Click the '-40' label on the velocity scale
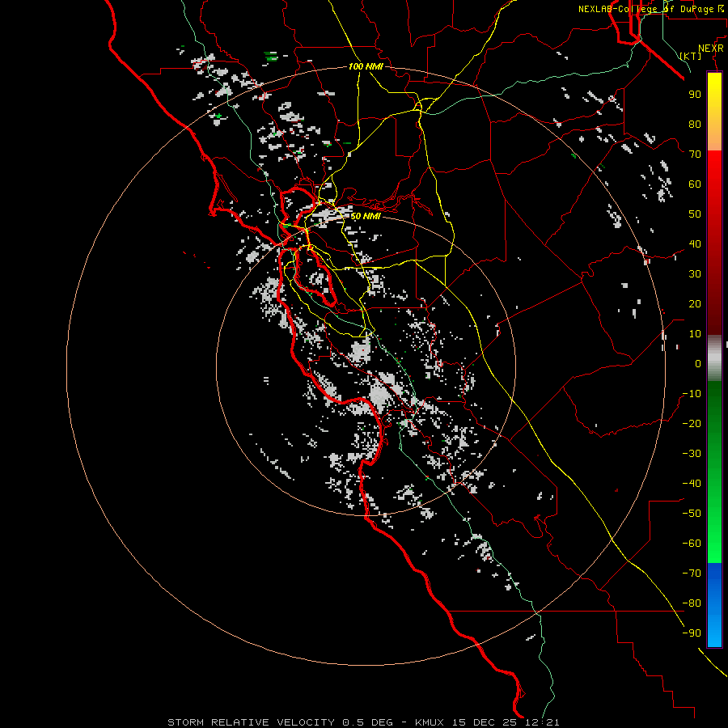Screen dimensions: 728x728 692,484
